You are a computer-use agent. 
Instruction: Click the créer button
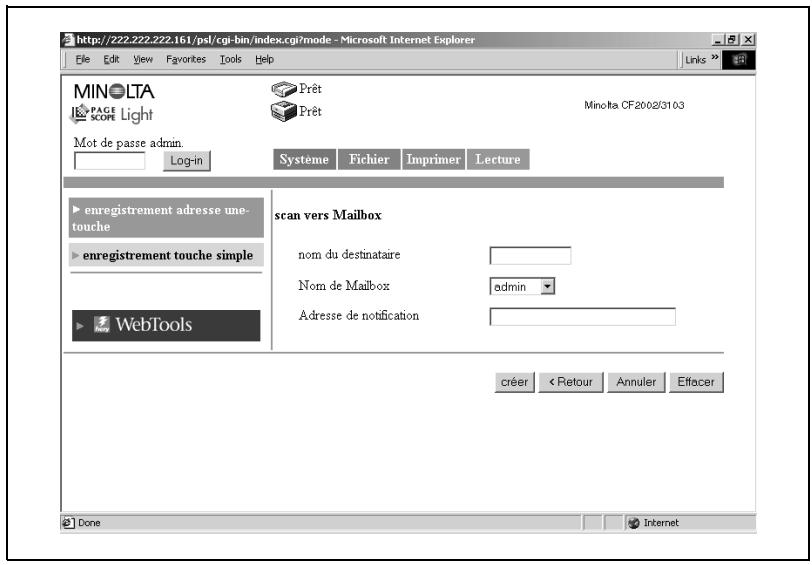pyautogui.click(x=515, y=382)
